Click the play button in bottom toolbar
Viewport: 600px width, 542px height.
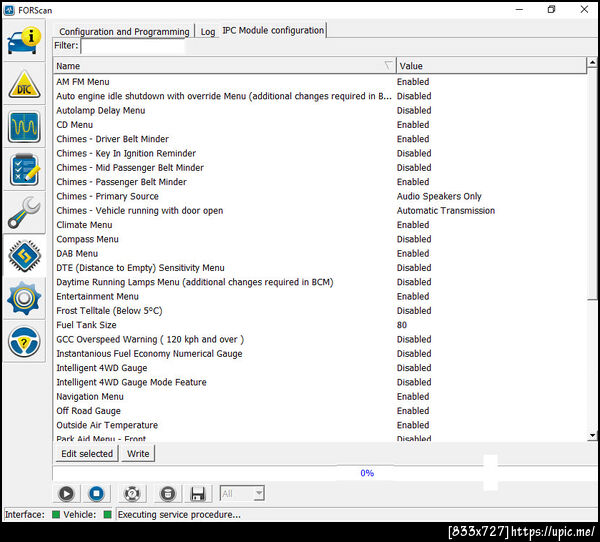(x=66, y=493)
